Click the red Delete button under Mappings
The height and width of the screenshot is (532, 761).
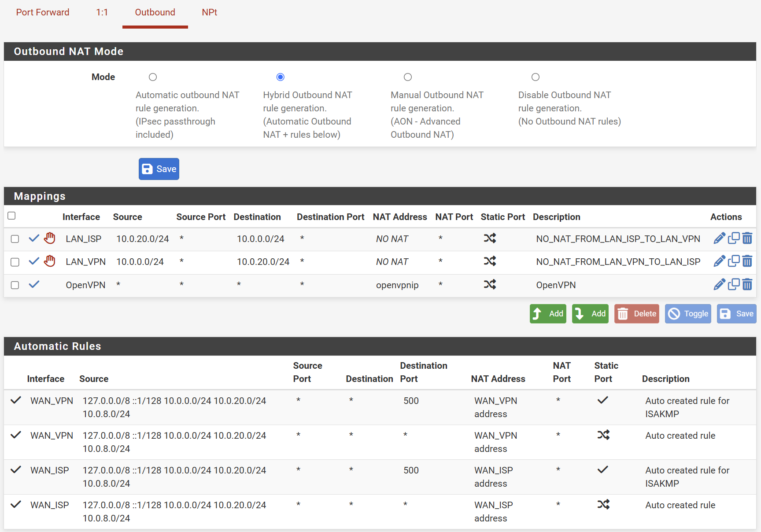tap(637, 314)
